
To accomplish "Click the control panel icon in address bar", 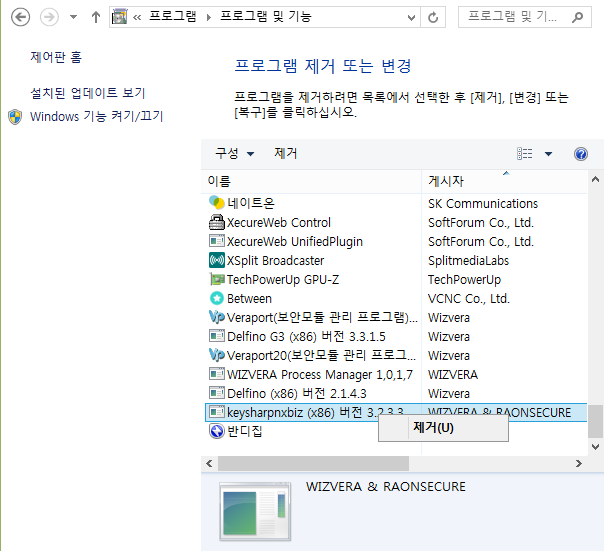I will 119,17.
